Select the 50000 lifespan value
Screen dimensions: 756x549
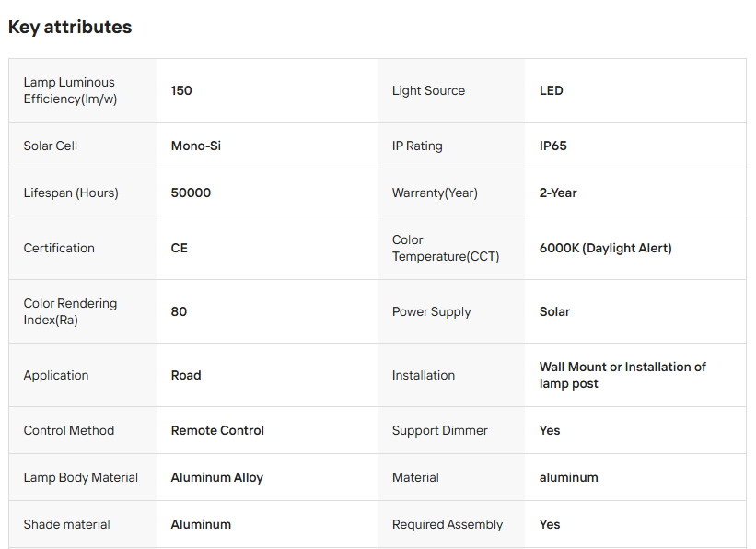point(191,193)
